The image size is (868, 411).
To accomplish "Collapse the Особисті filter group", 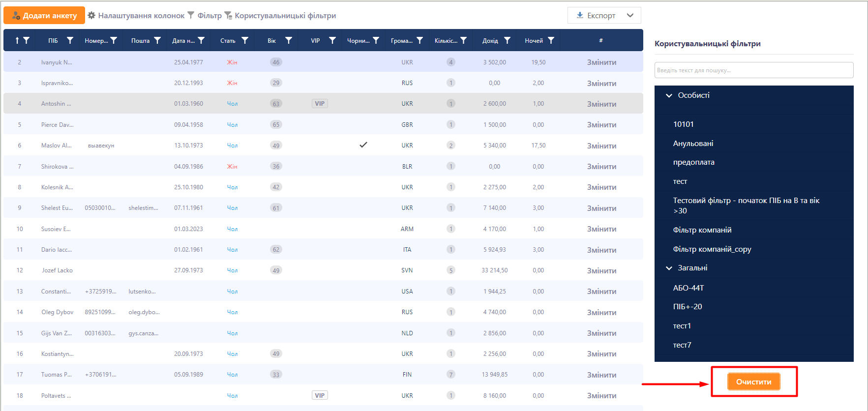I will 669,95.
